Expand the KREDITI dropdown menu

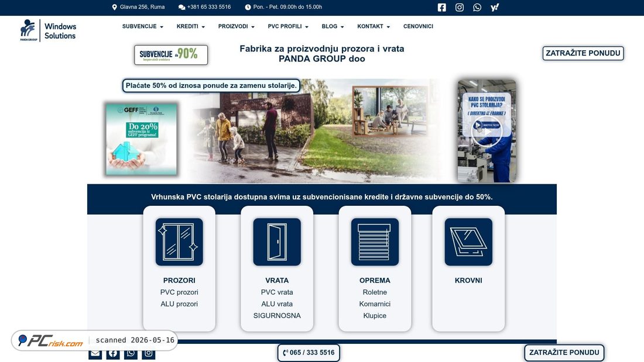click(x=191, y=26)
